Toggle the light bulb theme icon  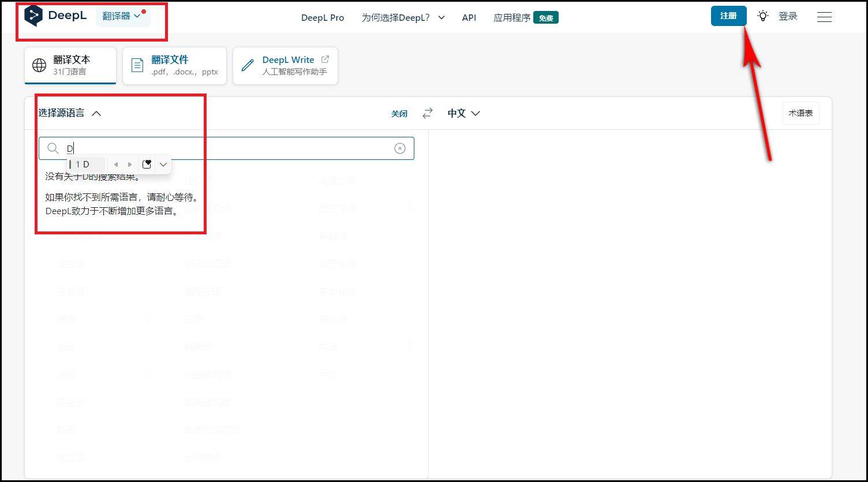[x=763, y=16]
